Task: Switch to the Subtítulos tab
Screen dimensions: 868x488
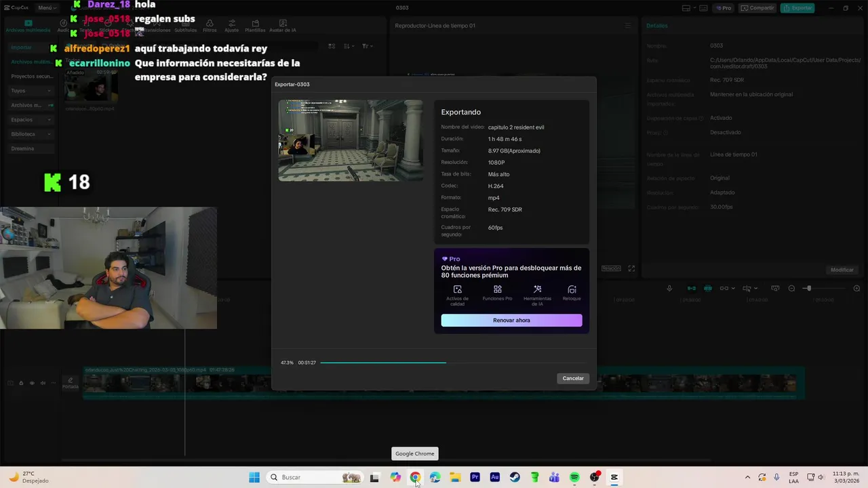Action: click(x=186, y=26)
